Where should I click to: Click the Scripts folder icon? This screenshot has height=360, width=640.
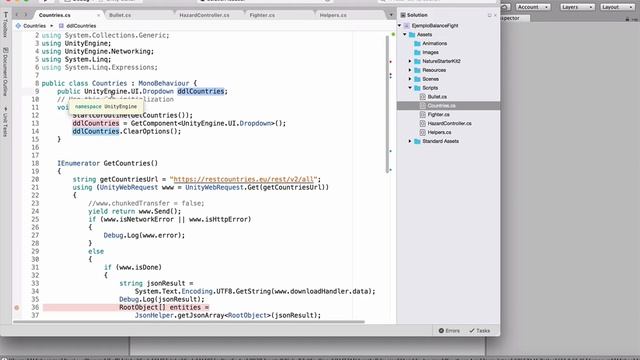[417, 88]
